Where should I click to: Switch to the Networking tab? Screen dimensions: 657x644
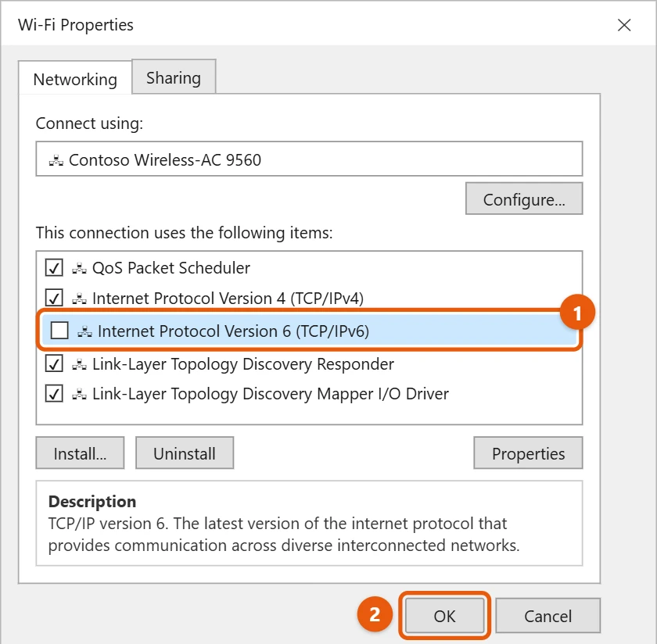[75, 79]
